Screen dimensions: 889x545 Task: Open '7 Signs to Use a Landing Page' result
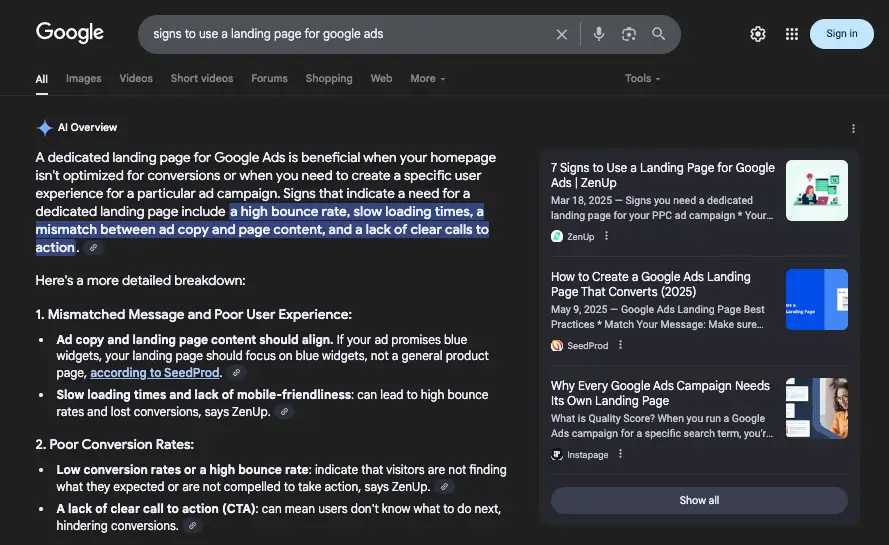click(663, 175)
